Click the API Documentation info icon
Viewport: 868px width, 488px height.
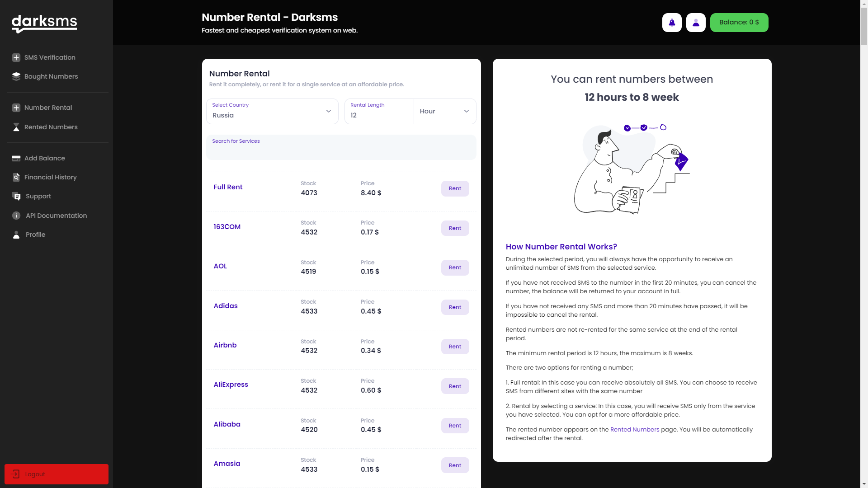pos(16,216)
